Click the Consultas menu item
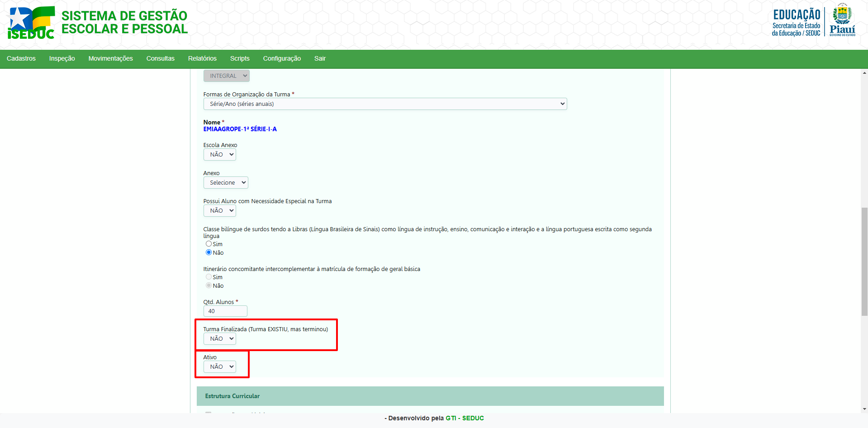This screenshot has width=868, height=428. 160,59
